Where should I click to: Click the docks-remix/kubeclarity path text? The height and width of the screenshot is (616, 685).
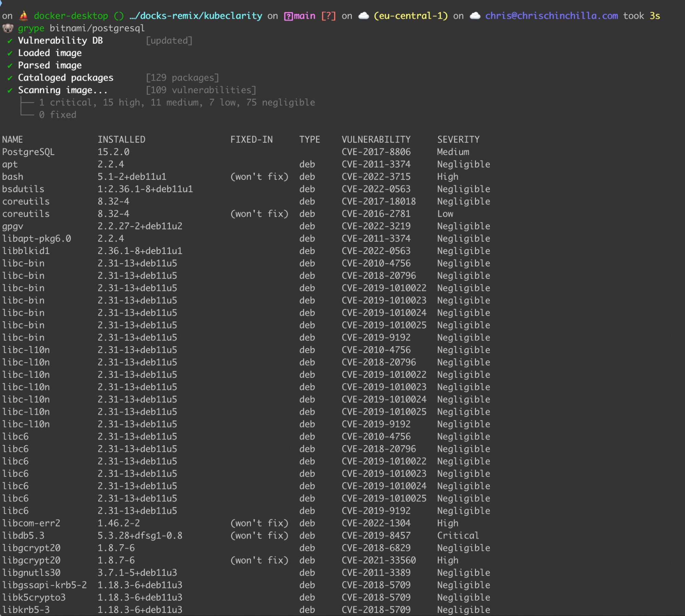tap(196, 16)
